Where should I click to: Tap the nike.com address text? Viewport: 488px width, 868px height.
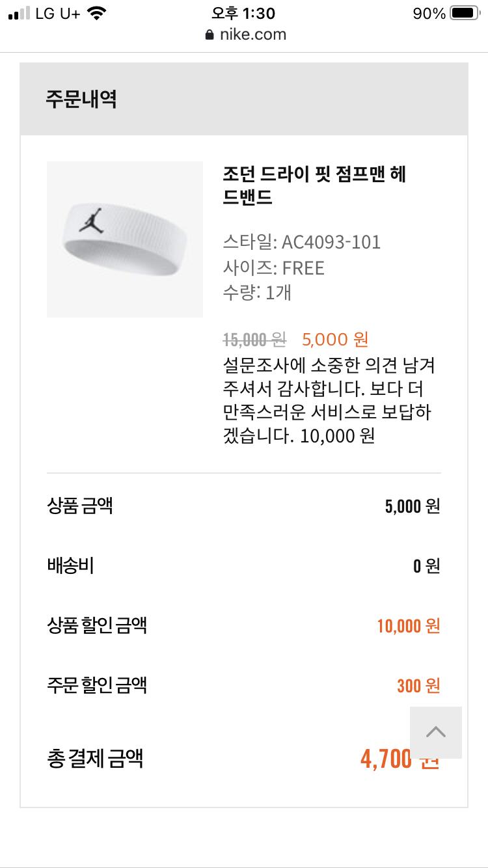tap(252, 34)
